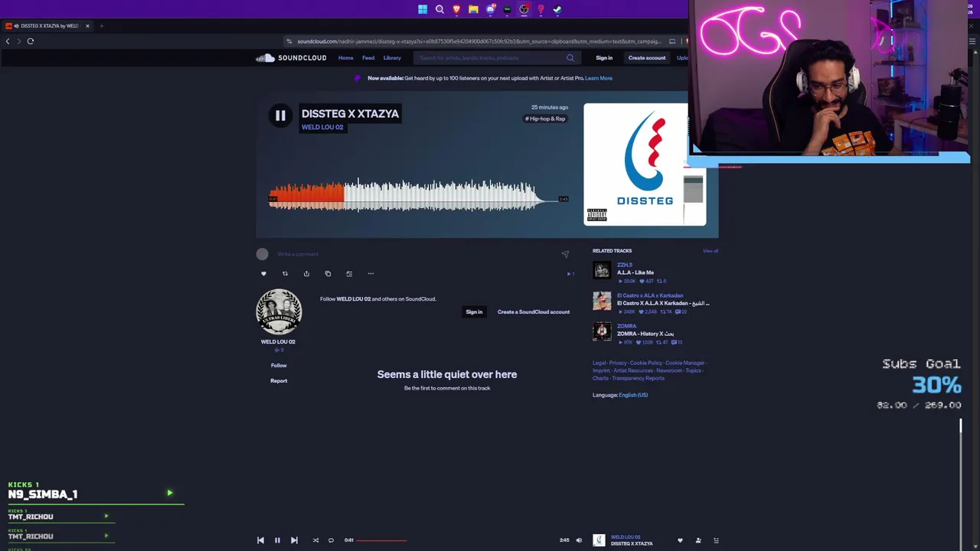
Task: Go back in browser
Action: [8, 41]
